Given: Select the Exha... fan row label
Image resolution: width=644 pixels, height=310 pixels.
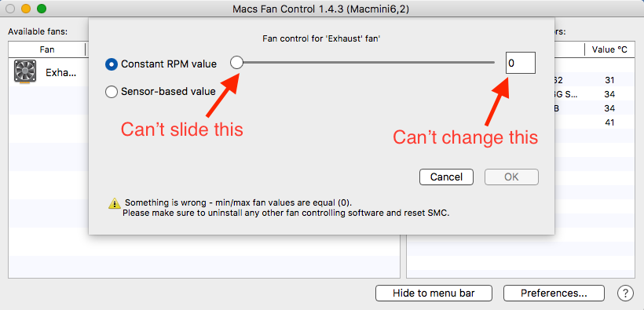Looking at the screenshot, I should pos(60,73).
